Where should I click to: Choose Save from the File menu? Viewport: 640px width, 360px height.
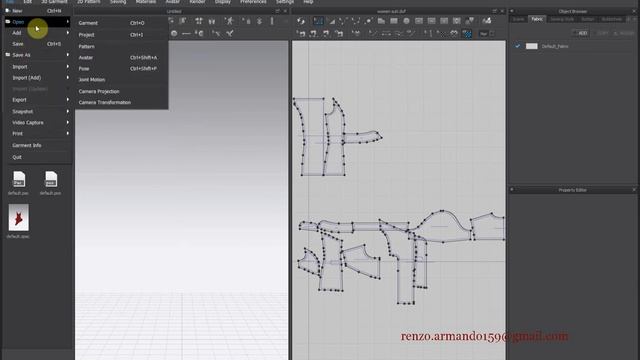pyautogui.click(x=38, y=44)
